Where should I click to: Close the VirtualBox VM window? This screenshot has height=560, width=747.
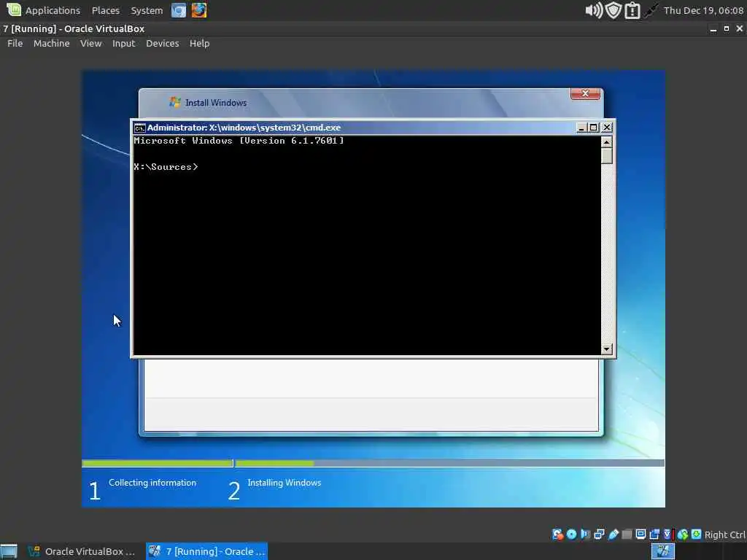(740, 29)
